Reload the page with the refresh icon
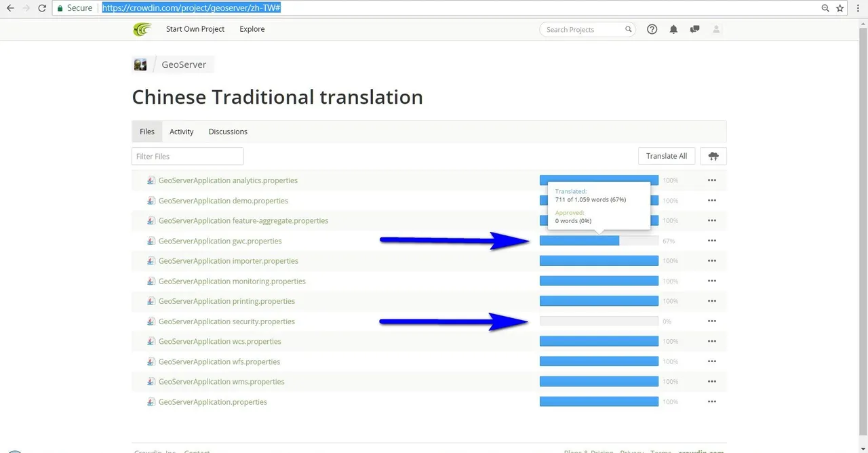868x453 pixels. tap(42, 8)
